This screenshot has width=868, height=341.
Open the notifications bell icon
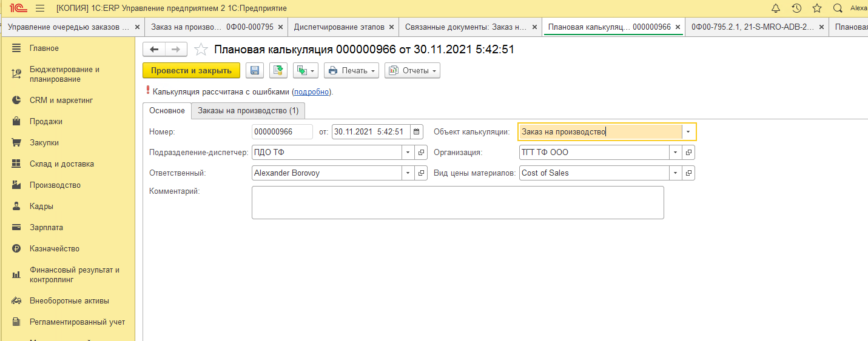(x=776, y=8)
